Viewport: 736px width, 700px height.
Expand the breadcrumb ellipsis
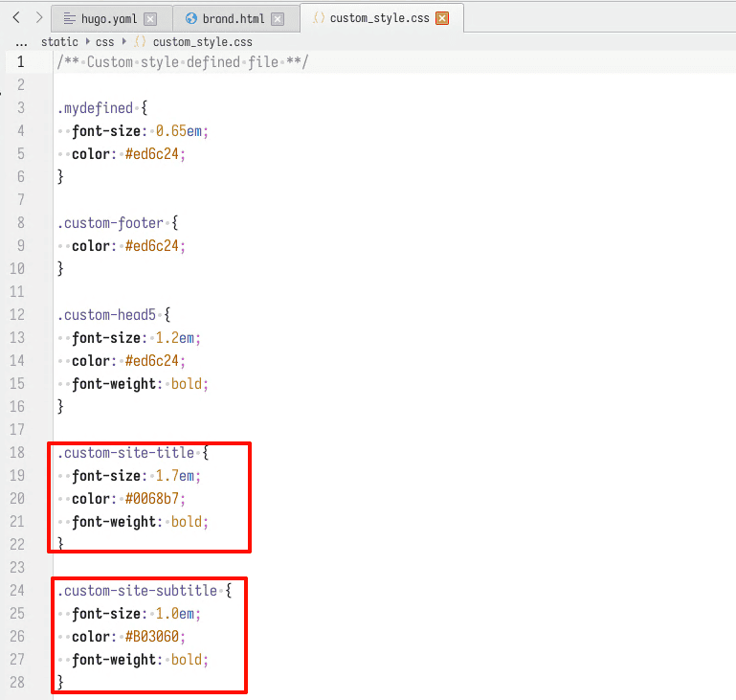(21, 42)
